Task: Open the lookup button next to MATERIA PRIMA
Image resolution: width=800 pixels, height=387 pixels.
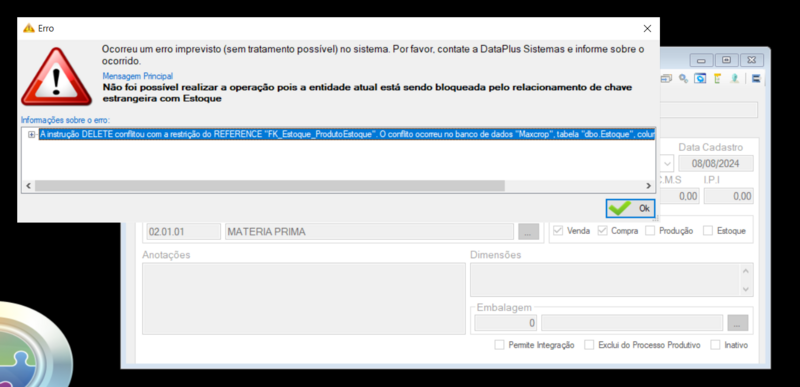Action: [528, 231]
